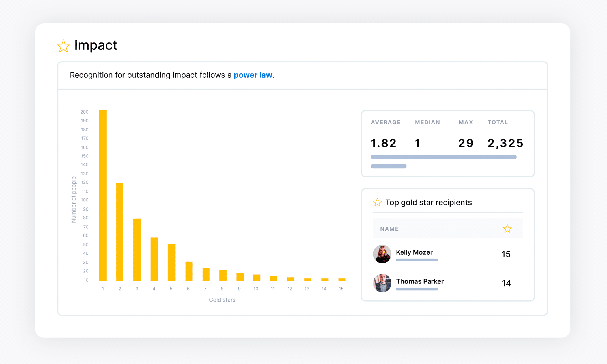Click the NAME column header
The width and height of the screenshot is (607, 364).
(389, 229)
